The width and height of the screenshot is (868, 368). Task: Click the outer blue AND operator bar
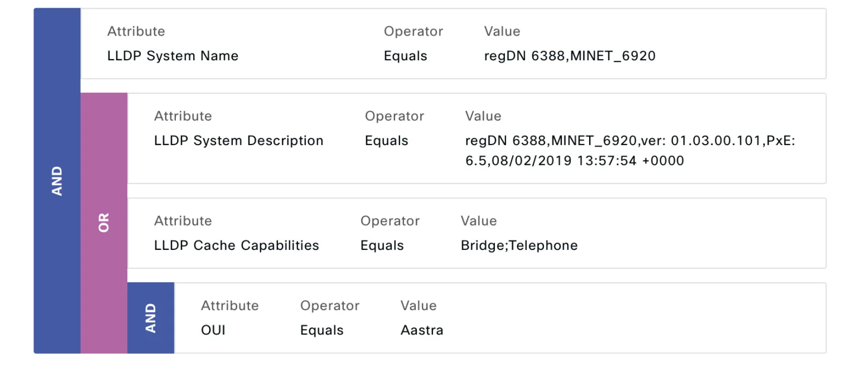[57, 180]
